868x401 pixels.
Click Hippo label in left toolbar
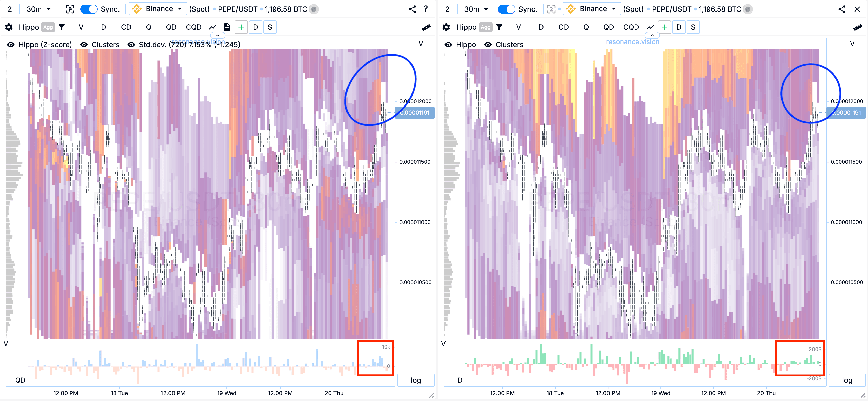pos(29,27)
